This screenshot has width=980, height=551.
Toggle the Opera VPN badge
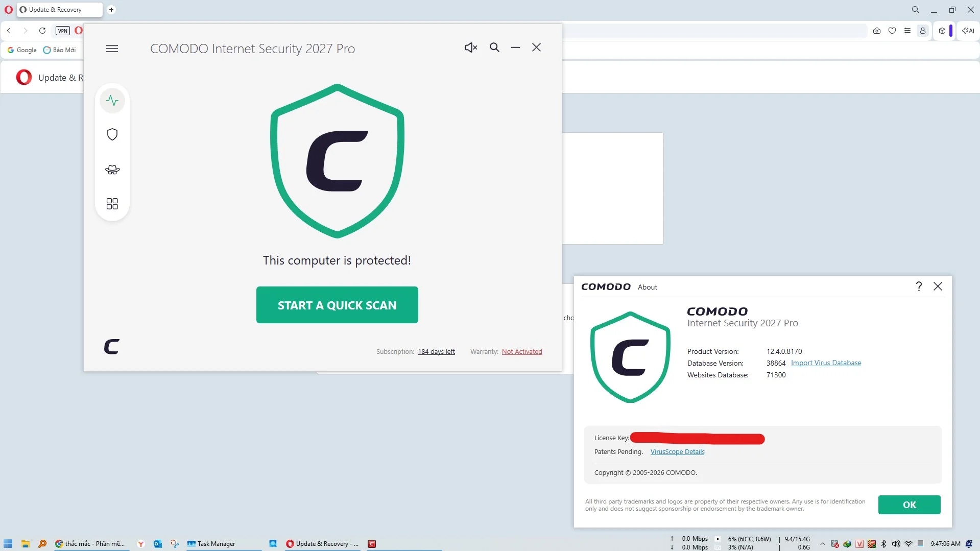(63, 31)
